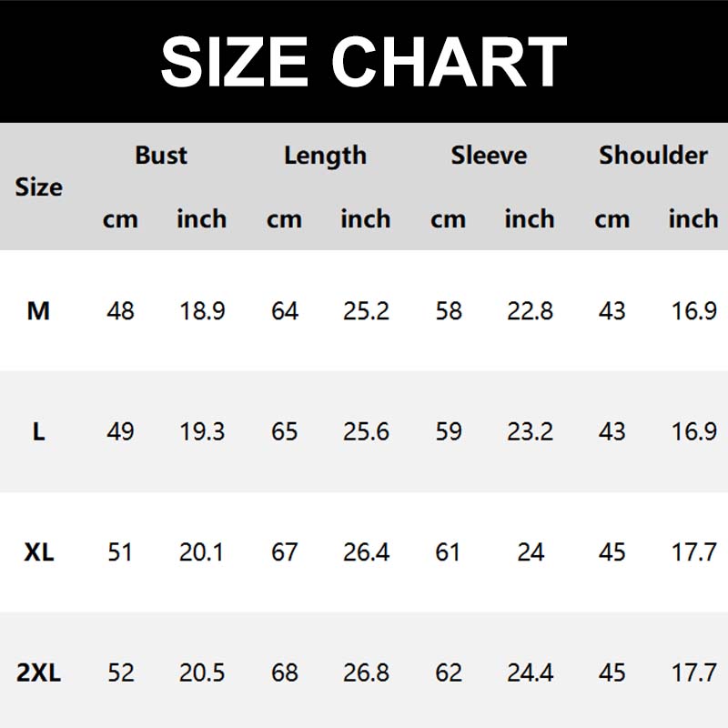Select the 24.4 inch sleeve value

(x=530, y=673)
